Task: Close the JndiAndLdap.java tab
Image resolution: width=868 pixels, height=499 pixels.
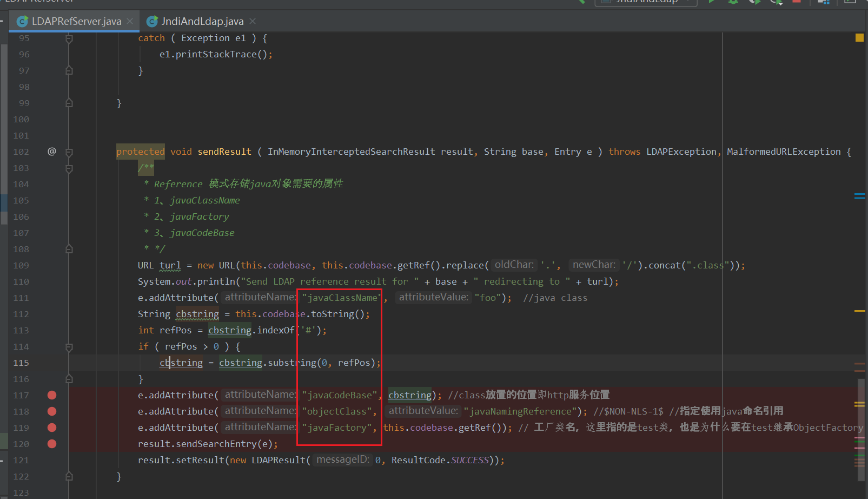Action: coord(253,21)
